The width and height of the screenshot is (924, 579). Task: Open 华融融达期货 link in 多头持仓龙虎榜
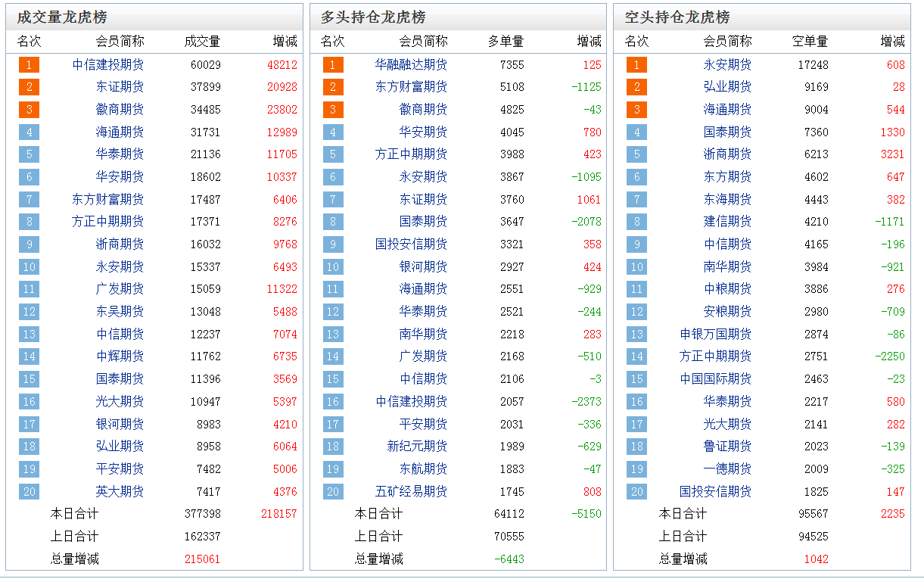(x=411, y=65)
